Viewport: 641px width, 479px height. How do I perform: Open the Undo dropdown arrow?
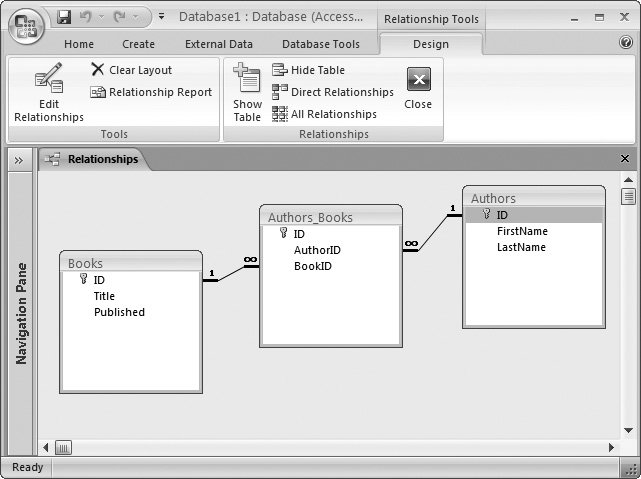101,18
